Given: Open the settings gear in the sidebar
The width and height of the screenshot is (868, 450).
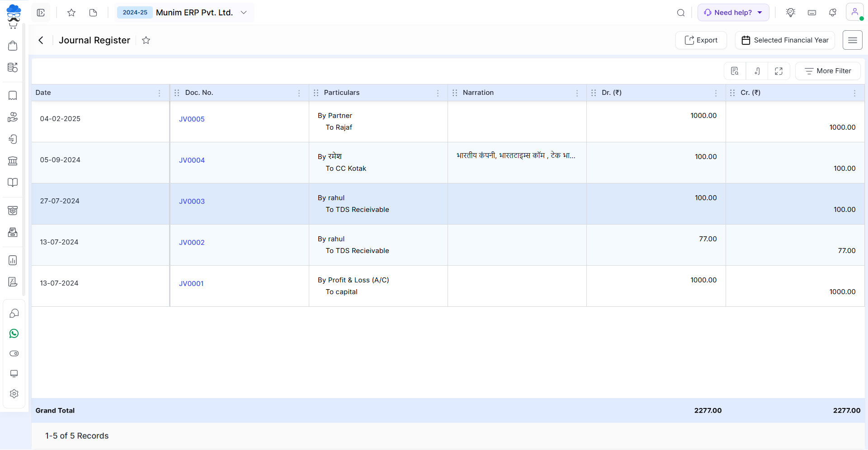Looking at the screenshot, I should [14, 394].
